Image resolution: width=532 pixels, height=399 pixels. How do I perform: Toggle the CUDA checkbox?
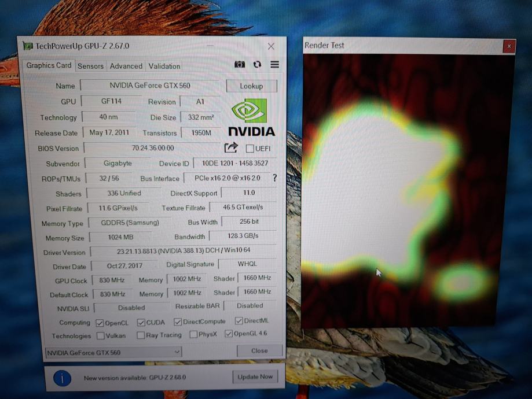(141, 323)
